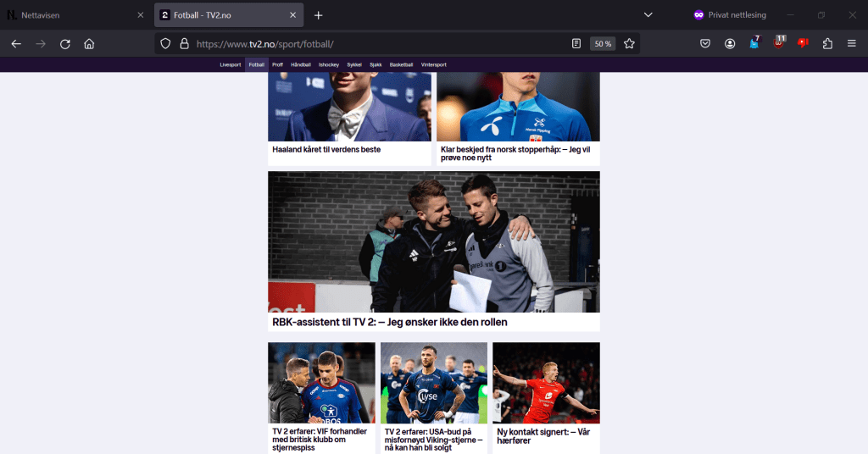Click the reload page icon
This screenshot has width=868, height=454.
[x=64, y=44]
